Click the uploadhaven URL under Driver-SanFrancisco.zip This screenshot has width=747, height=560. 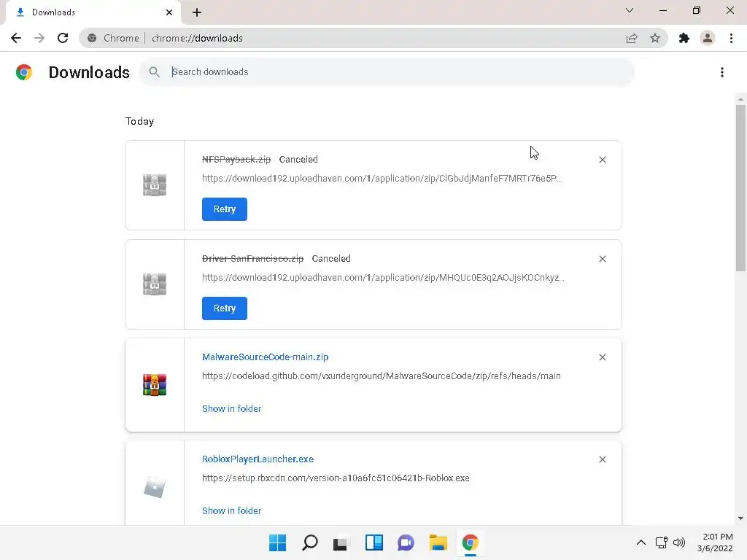383,277
